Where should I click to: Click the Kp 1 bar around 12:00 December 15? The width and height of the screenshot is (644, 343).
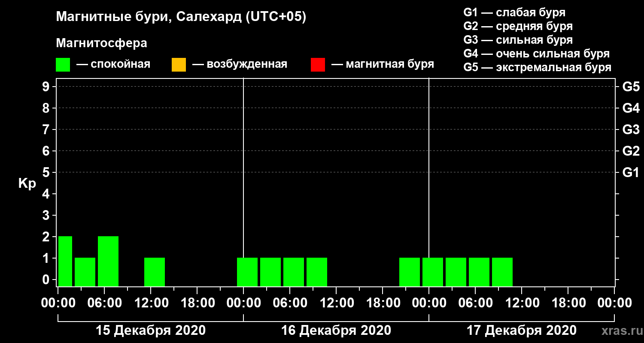click(x=155, y=272)
